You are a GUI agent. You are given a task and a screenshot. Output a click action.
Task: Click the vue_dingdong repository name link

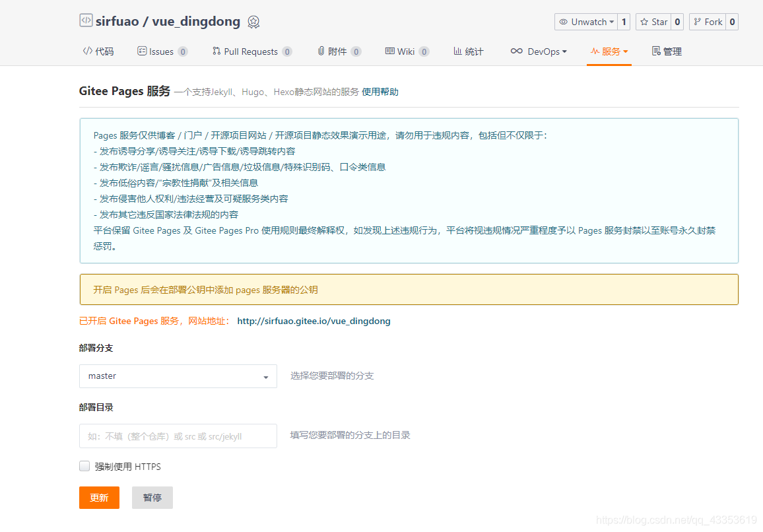coord(196,21)
